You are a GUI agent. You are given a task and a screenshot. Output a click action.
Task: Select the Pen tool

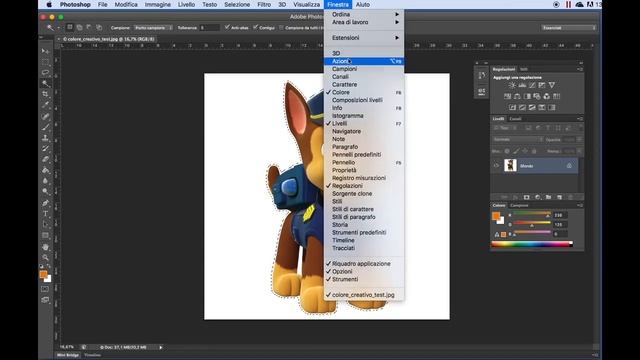pyautogui.click(x=45, y=203)
